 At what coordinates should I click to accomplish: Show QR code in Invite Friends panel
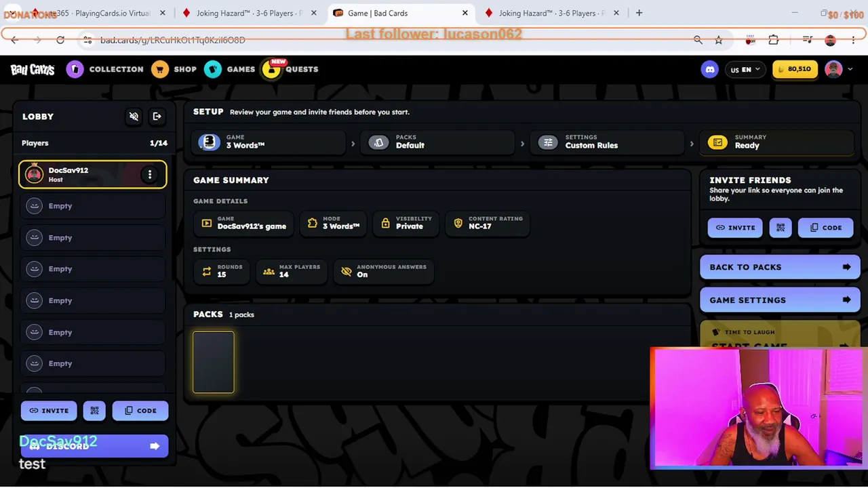tap(781, 228)
